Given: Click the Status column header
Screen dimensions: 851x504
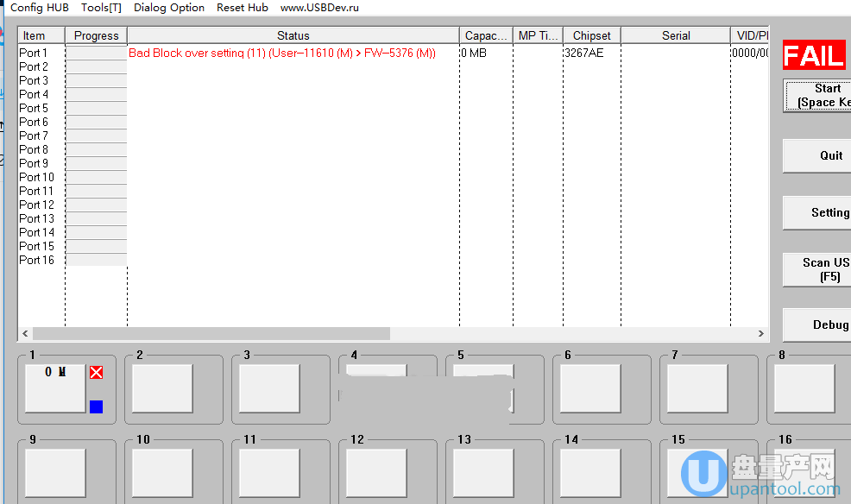Looking at the screenshot, I should coord(293,35).
